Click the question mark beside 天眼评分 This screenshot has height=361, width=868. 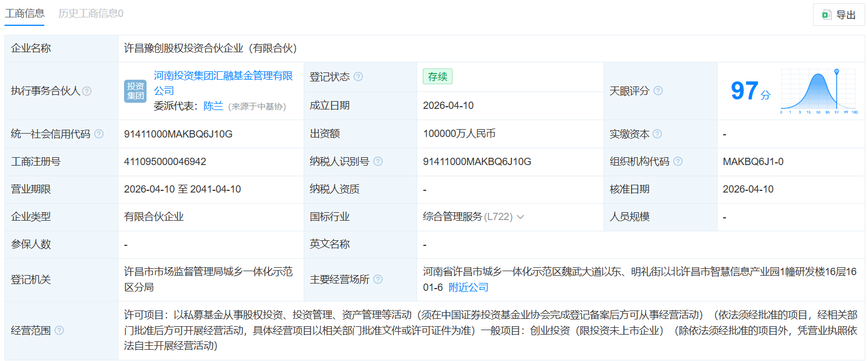(x=658, y=91)
